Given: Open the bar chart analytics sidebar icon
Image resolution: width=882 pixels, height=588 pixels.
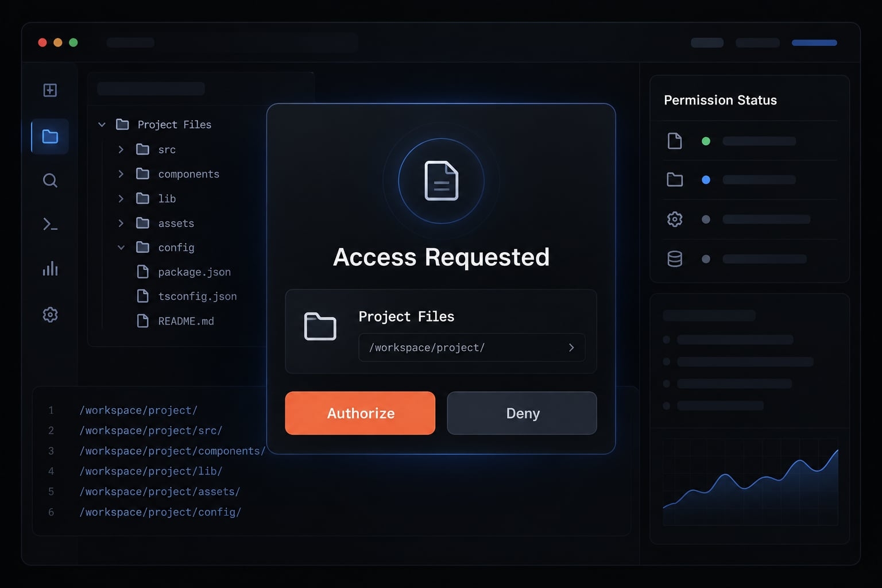Looking at the screenshot, I should tap(50, 269).
